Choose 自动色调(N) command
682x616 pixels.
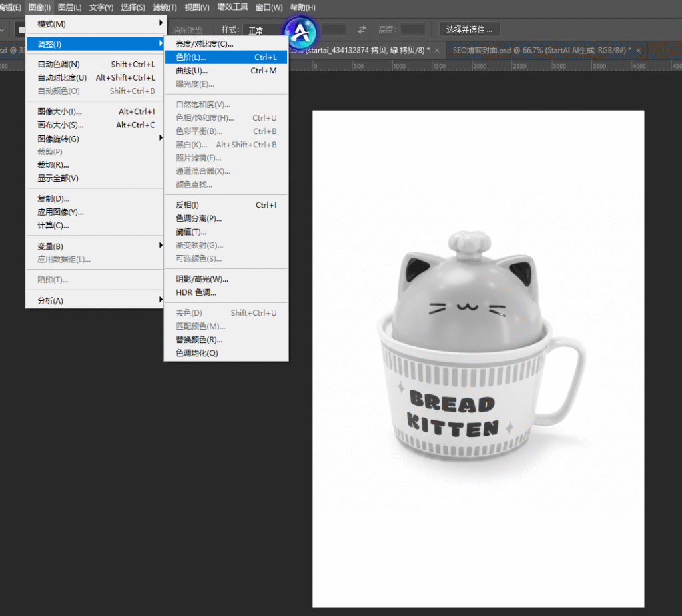[95, 64]
